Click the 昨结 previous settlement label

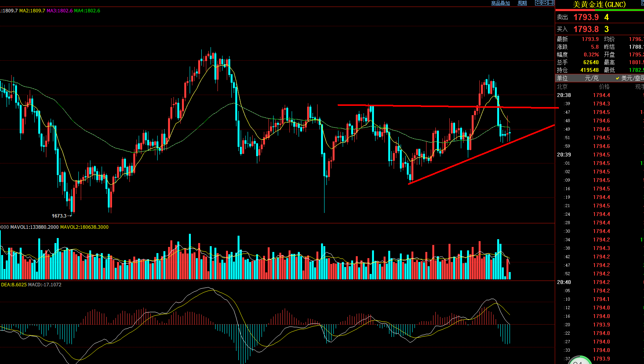pos(609,47)
